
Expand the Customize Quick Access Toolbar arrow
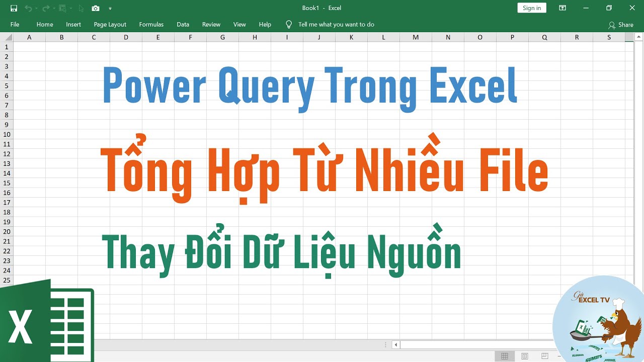click(x=110, y=8)
